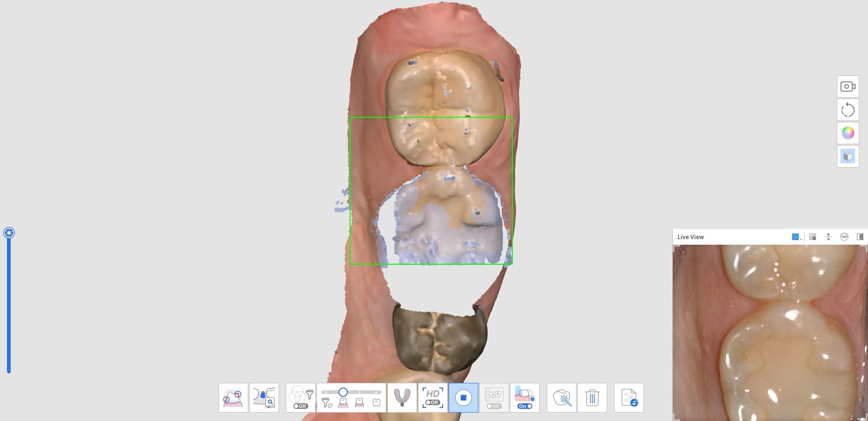
Task: Select the no-filtering funnel icon
Action: point(327,403)
